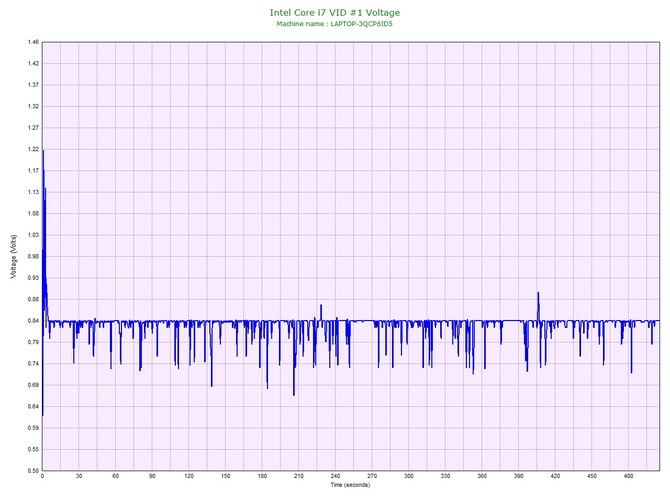670x502 pixels.
Task: Click the chart title "Intel Core i7 VID #1 Voltage"
Action: click(x=335, y=13)
